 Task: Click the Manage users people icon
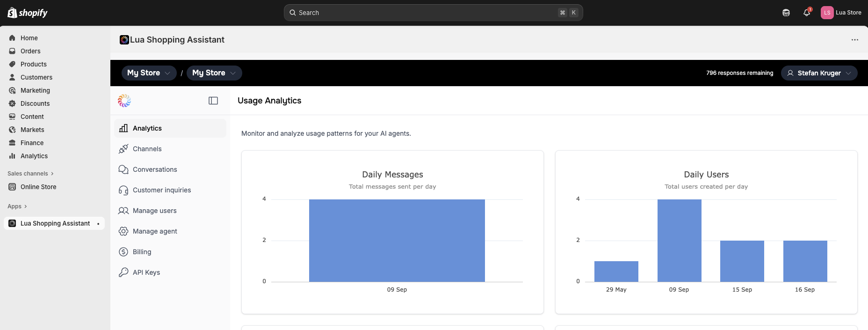tap(123, 211)
